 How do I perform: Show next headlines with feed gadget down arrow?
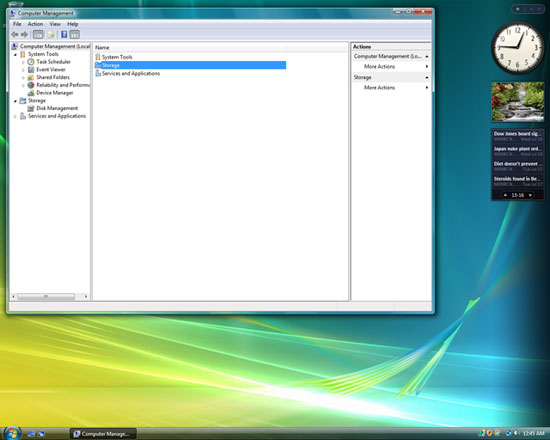(x=530, y=195)
